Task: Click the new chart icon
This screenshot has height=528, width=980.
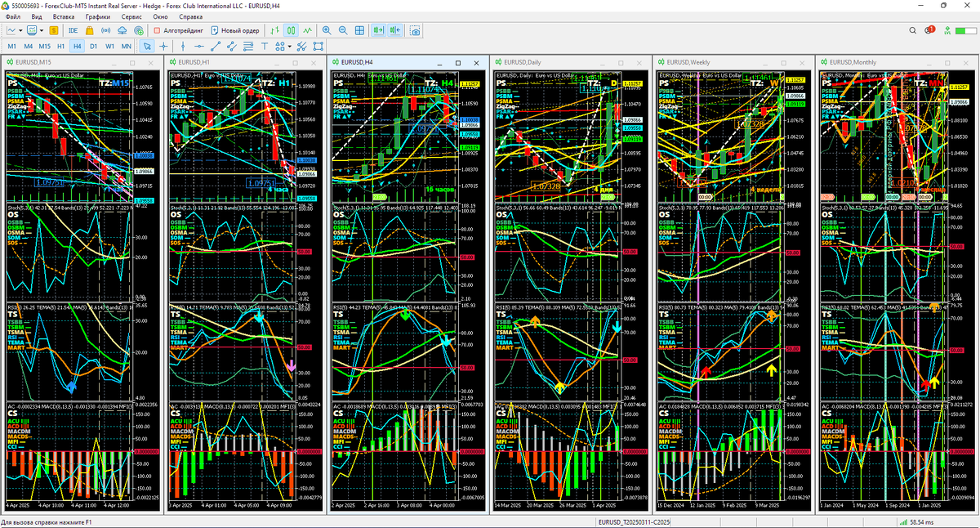Action: point(11,30)
